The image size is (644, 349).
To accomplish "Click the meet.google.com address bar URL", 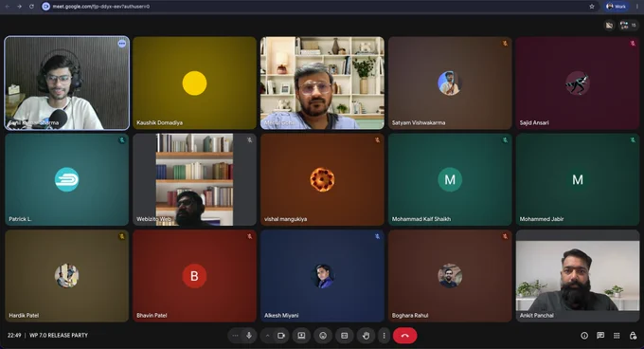I will pos(101,7).
